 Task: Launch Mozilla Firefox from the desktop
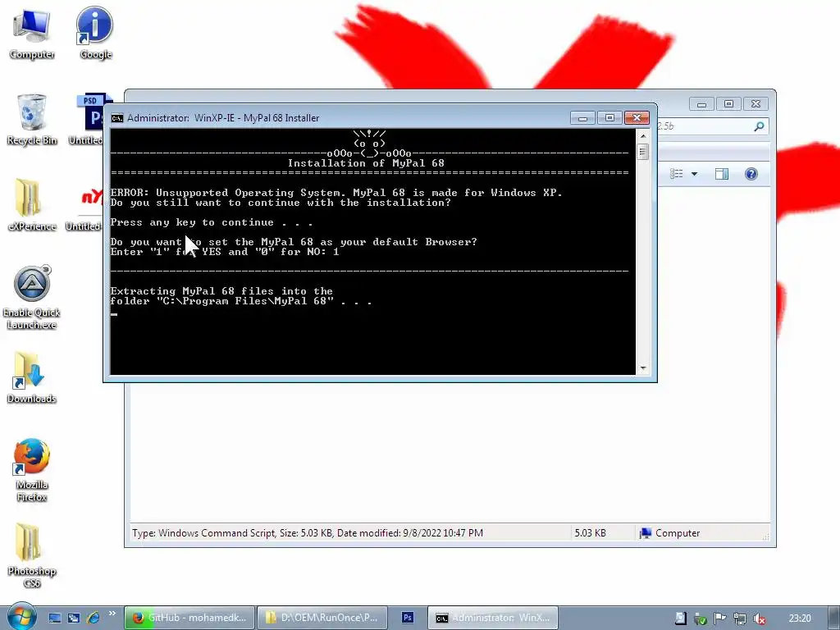pyautogui.click(x=32, y=470)
